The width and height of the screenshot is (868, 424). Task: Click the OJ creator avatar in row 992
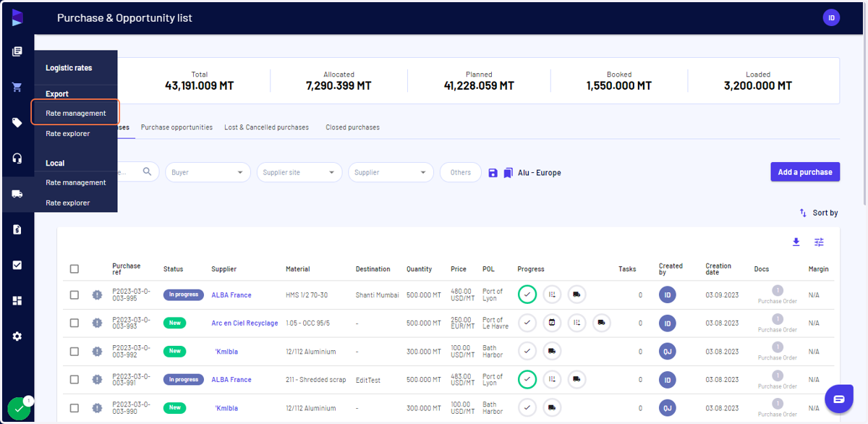pos(668,352)
